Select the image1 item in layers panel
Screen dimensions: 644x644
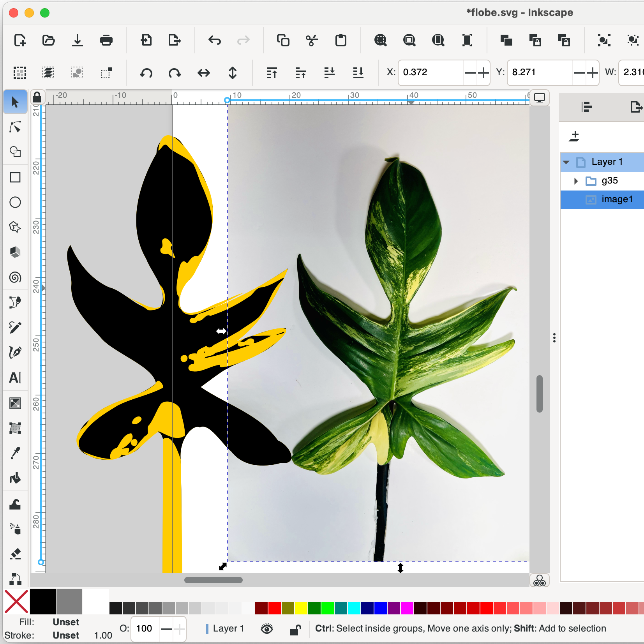click(x=617, y=199)
